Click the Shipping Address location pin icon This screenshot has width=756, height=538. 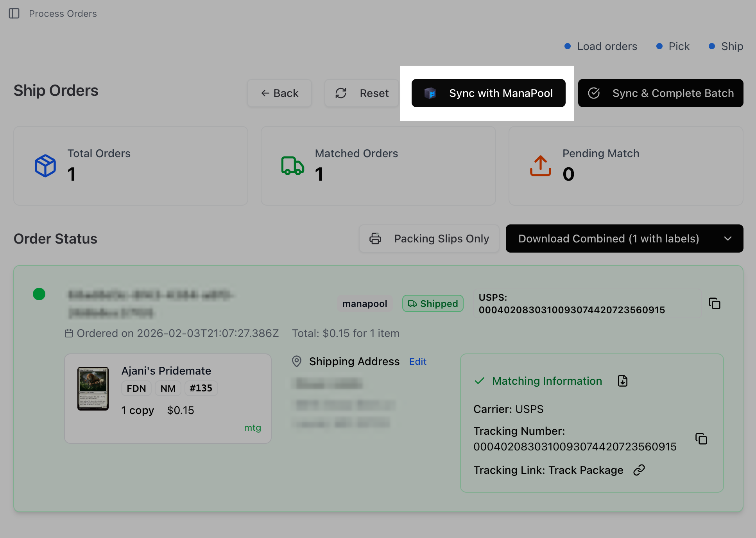296,361
